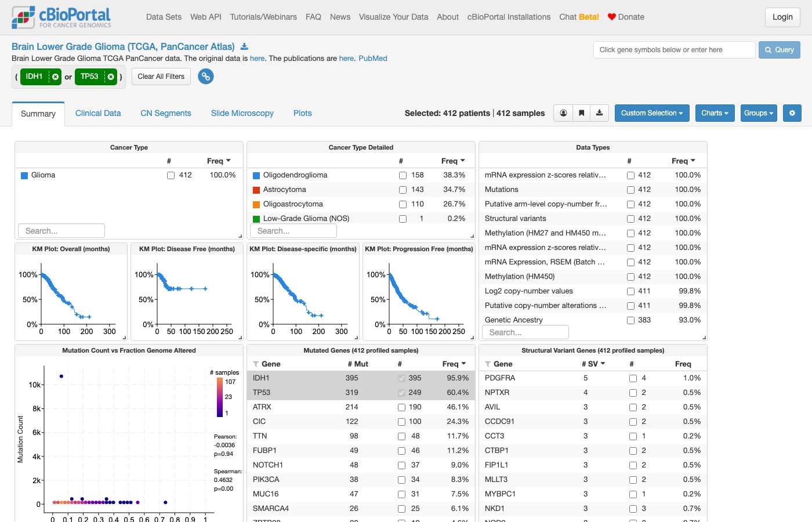
Task: Open the settings gear button
Action: [x=792, y=113]
